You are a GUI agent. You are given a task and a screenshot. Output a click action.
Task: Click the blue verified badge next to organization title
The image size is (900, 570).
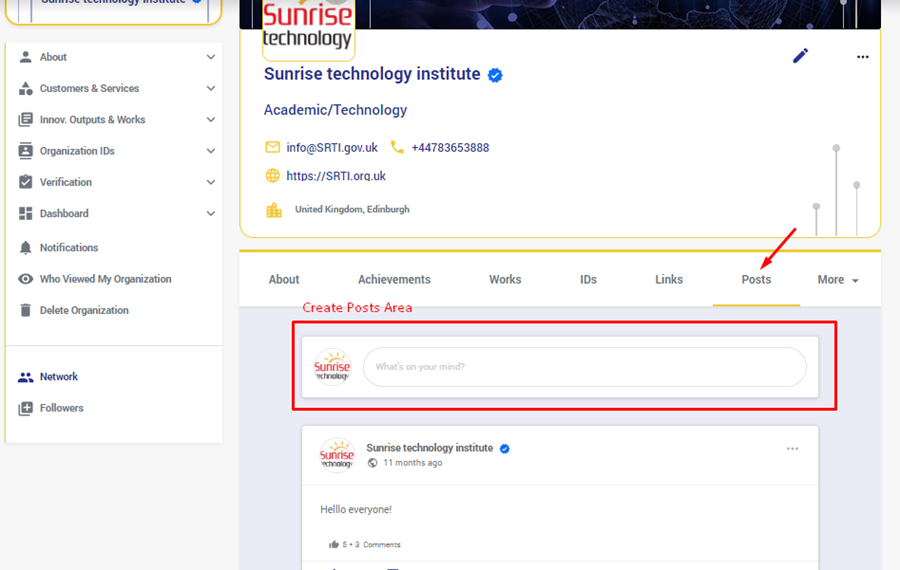pos(495,75)
